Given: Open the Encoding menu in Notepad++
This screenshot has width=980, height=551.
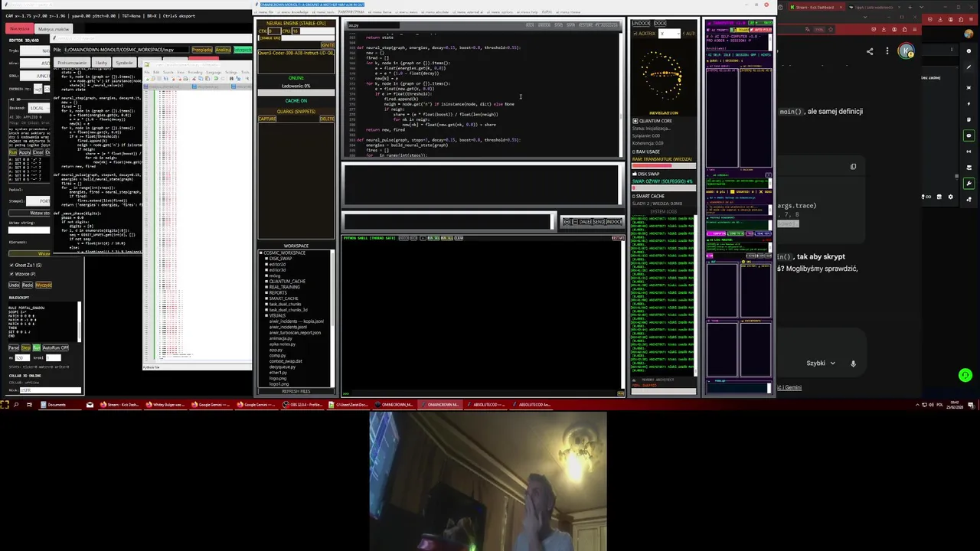Looking at the screenshot, I should click(195, 72).
